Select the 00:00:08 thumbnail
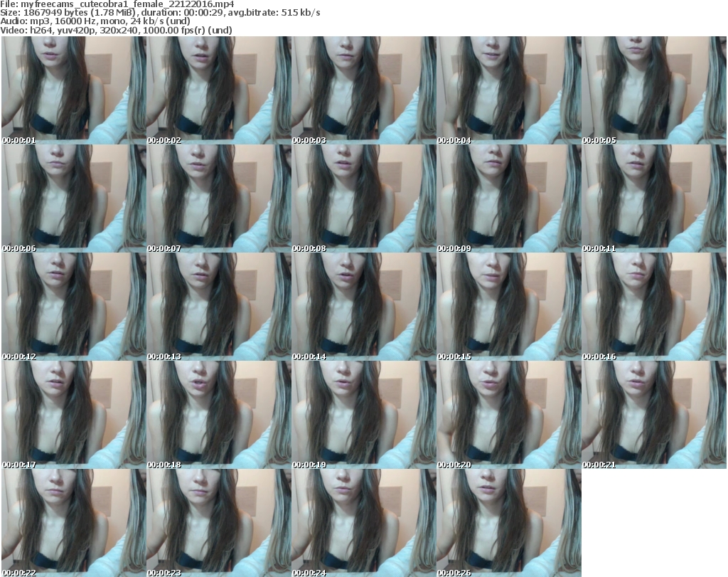The image size is (728, 577). [x=363, y=198]
